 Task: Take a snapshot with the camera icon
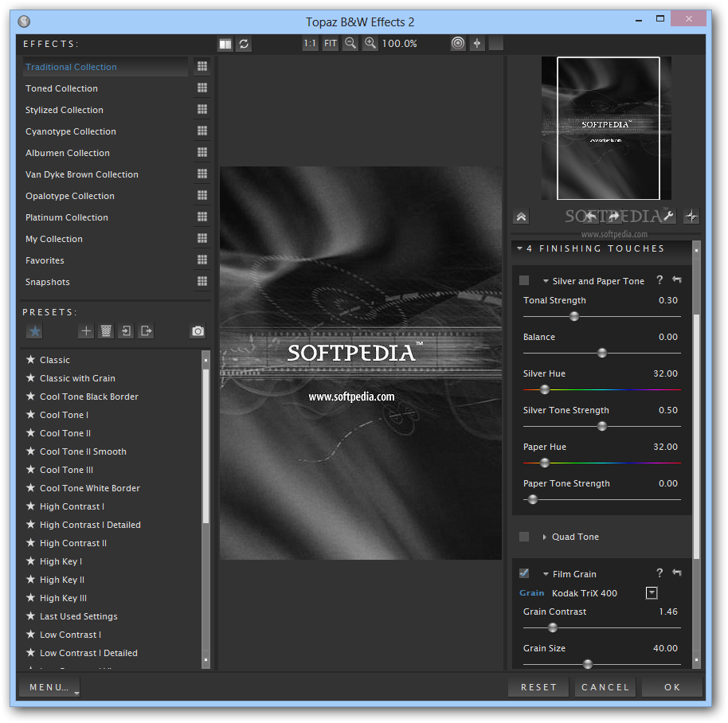pos(198,331)
